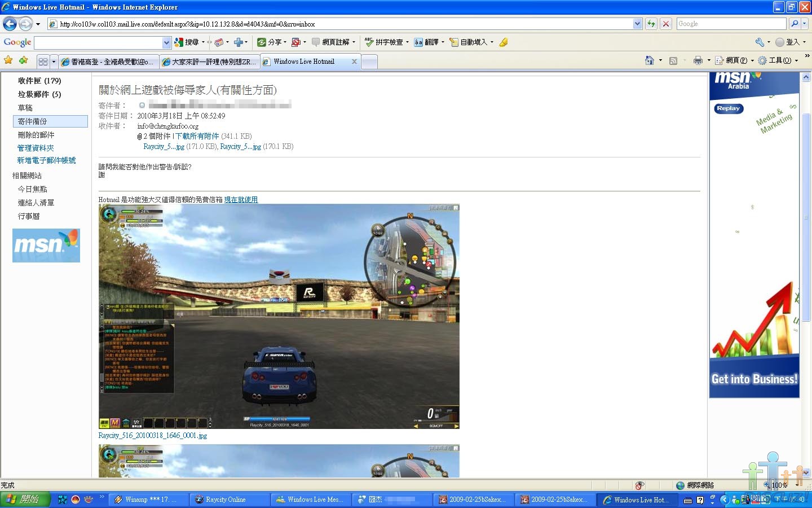Open Quick Tabs grid icon

pyautogui.click(x=43, y=62)
